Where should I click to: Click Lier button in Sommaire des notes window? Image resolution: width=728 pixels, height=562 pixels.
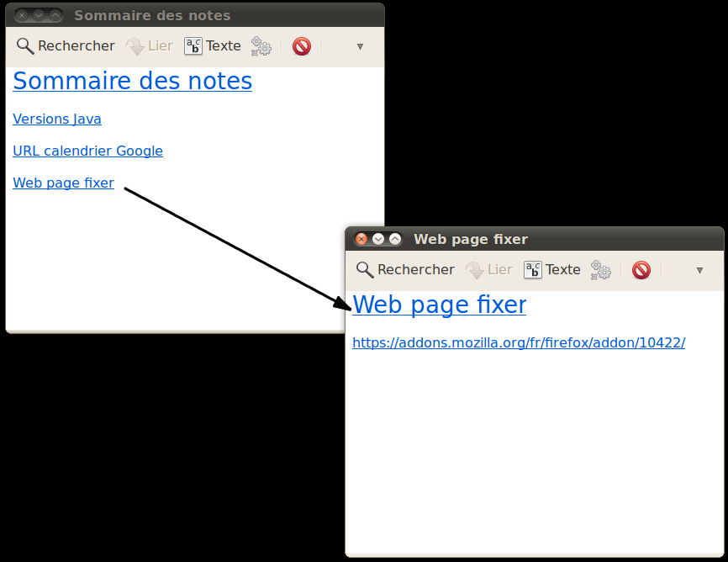tap(150, 46)
